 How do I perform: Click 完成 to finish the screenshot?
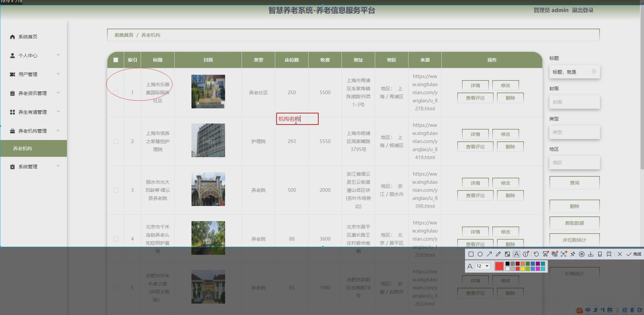point(634,254)
